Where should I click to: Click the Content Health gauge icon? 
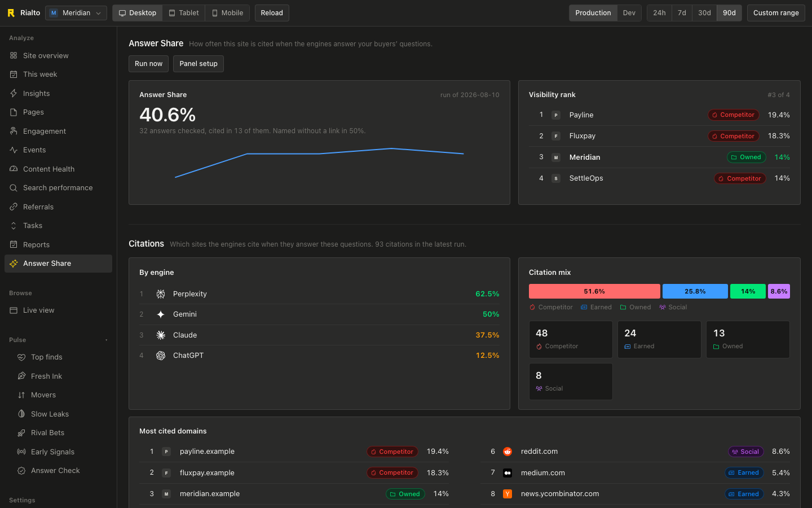point(14,169)
